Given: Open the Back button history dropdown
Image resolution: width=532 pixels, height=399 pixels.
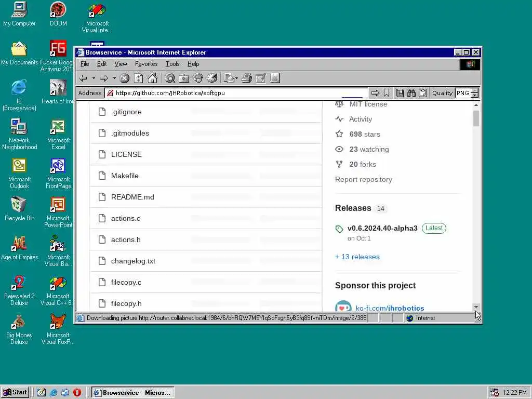Looking at the screenshot, I should point(94,78).
